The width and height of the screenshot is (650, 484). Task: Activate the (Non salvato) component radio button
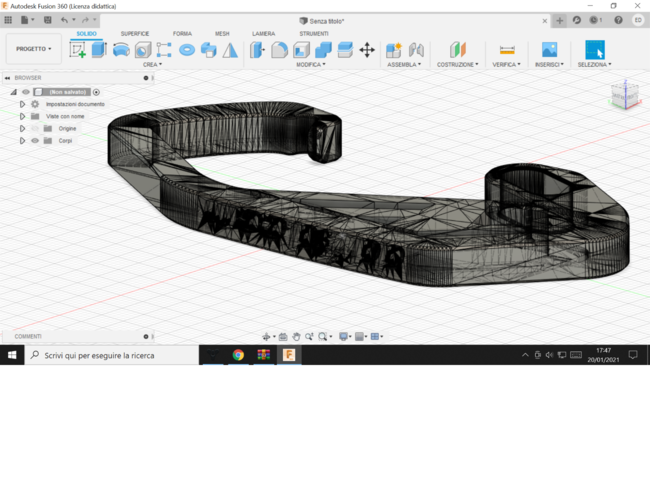(96, 92)
